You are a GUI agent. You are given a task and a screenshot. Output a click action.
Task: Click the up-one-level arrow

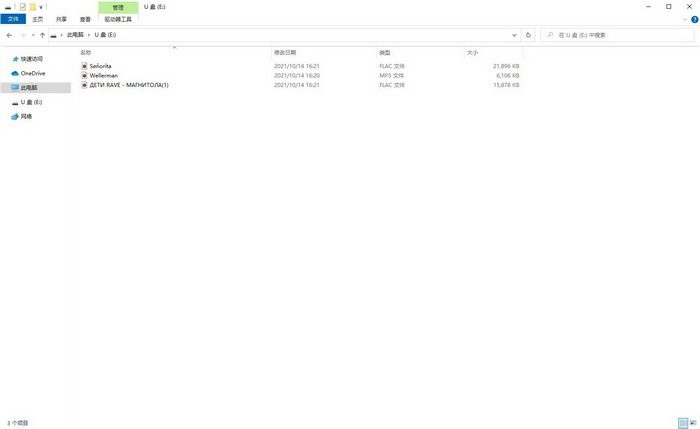tap(42, 35)
